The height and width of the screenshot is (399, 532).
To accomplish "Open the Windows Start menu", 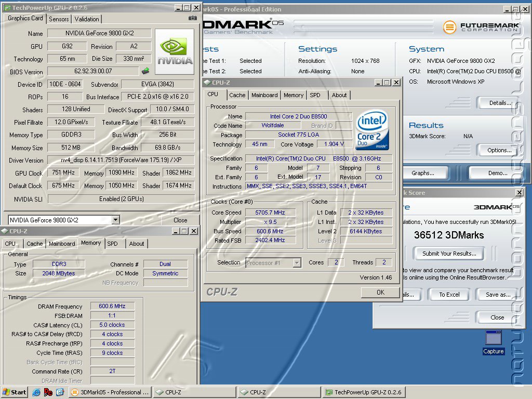I will point(14,392).
